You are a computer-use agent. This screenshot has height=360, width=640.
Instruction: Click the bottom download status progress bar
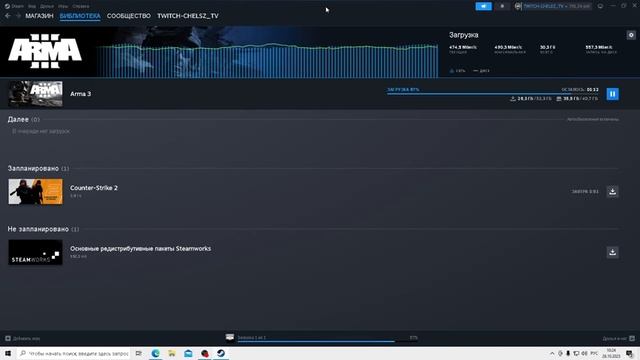pyautogui.click(x=328, y=341)
